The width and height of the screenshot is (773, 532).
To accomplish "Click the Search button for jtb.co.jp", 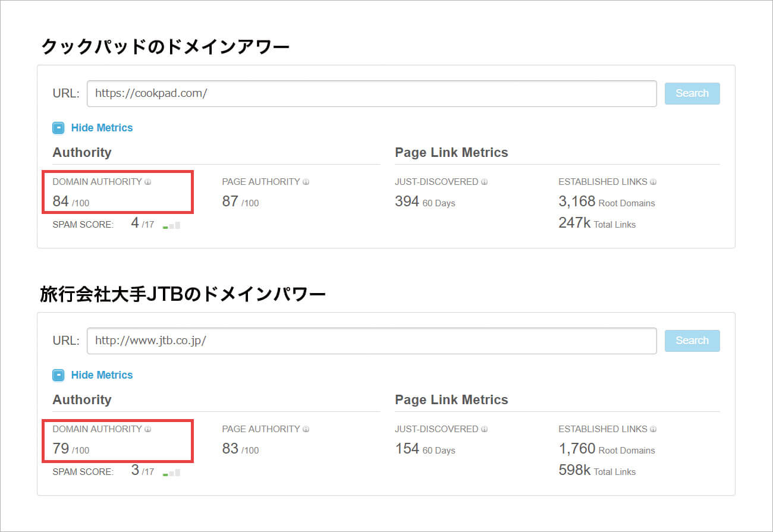I will [x=692, y=341].
